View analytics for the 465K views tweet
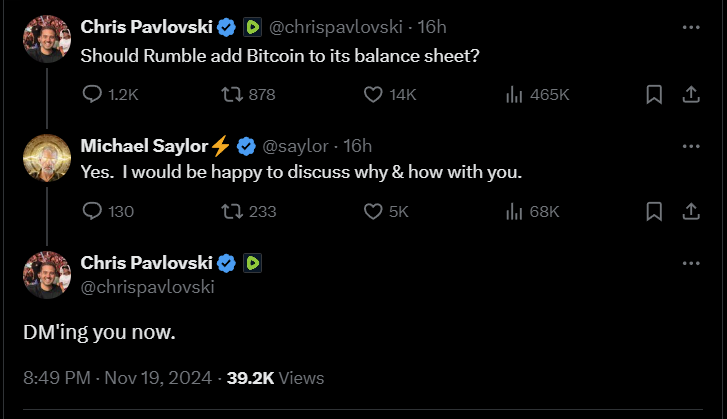This screenshot has height=419, width=727. [515, 94]
